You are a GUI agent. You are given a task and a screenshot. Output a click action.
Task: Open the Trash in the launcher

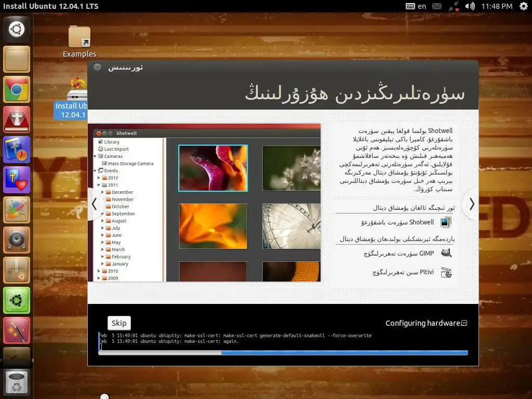pyautogui.click(x=17, y=382)
